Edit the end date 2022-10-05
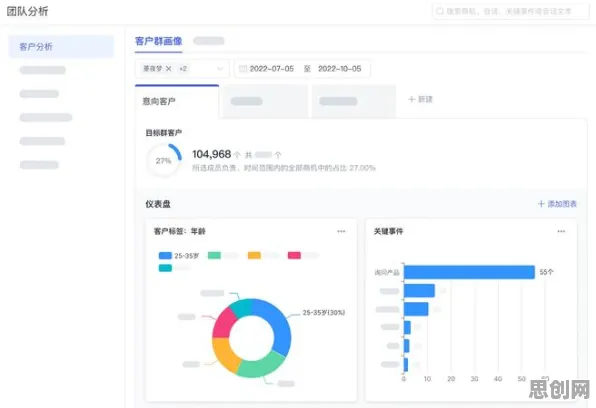This screenshot has height=408, width=596. (339, 69)
